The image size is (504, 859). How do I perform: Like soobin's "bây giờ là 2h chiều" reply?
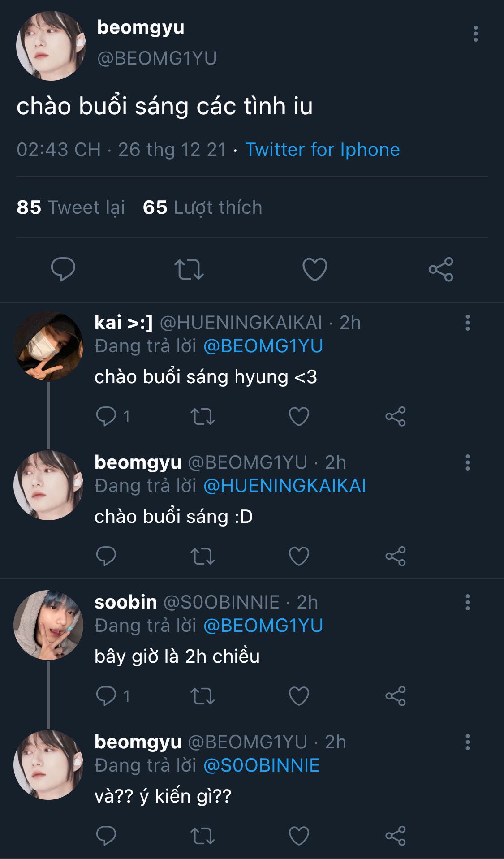[x=299, y=696]
